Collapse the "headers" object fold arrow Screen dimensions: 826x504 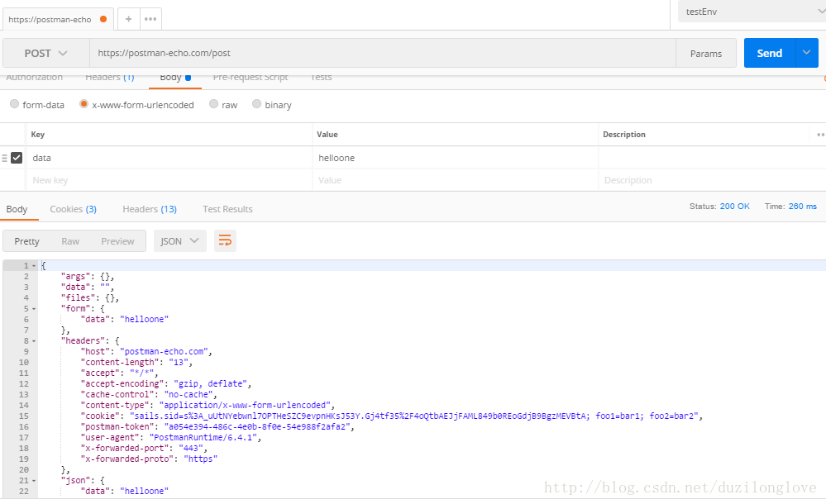33,340
